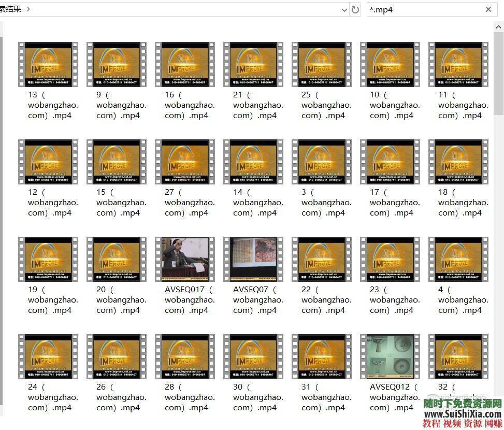Select the 索结果 breadcrumb in the address bar
The height and width of the screenshot is (430, 504).
click(x=10, y=9)
